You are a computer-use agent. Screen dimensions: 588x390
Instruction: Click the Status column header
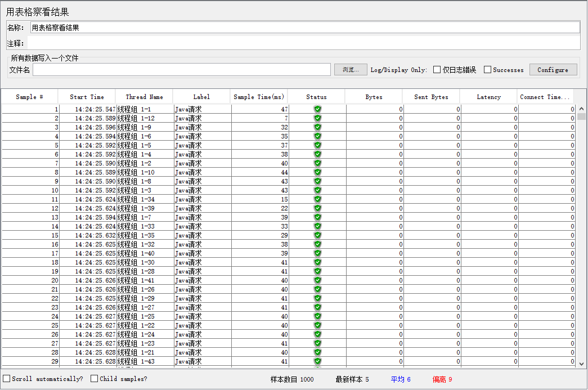click(x=316, y=97)
